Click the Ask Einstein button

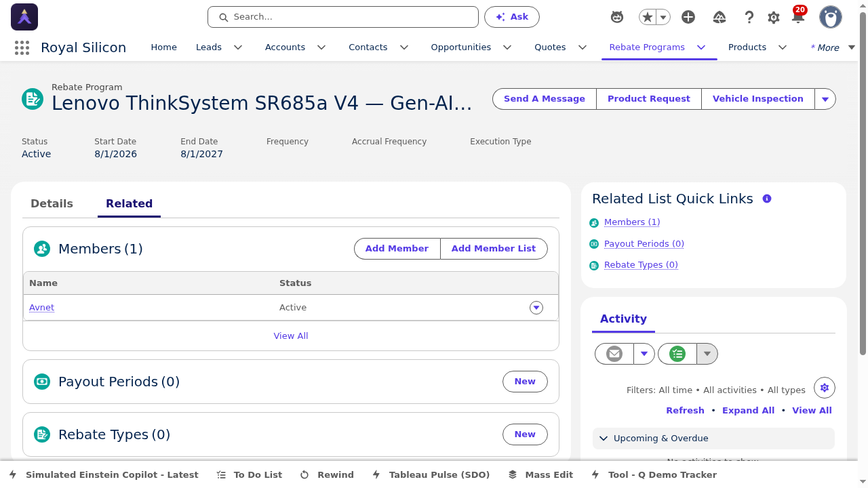click(512, 17)
